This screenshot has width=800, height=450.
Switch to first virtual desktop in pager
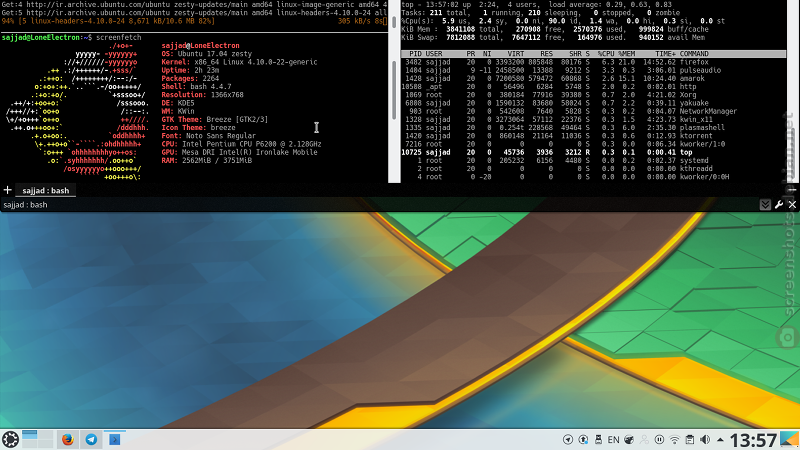[30, 434]
